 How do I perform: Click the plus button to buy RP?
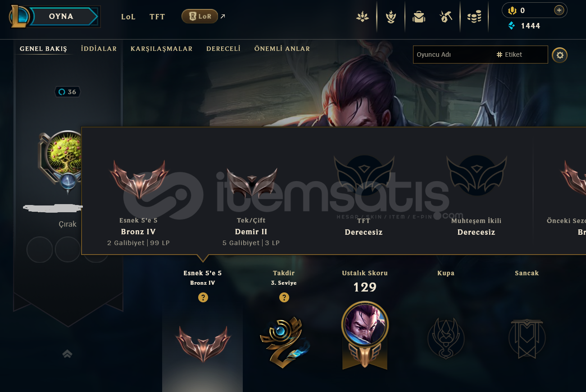click(559, 10)
